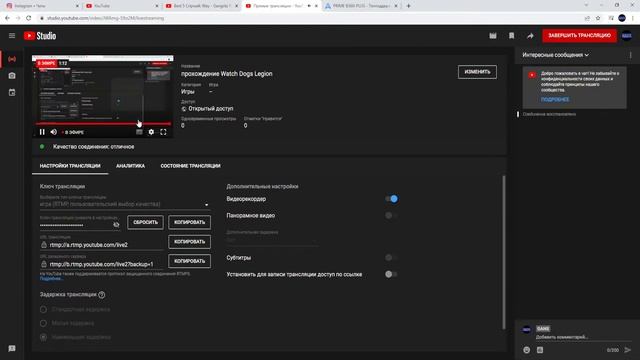Switch to the last browser tab
Viewport: 640px width, 360px height.
click(361, 6)
